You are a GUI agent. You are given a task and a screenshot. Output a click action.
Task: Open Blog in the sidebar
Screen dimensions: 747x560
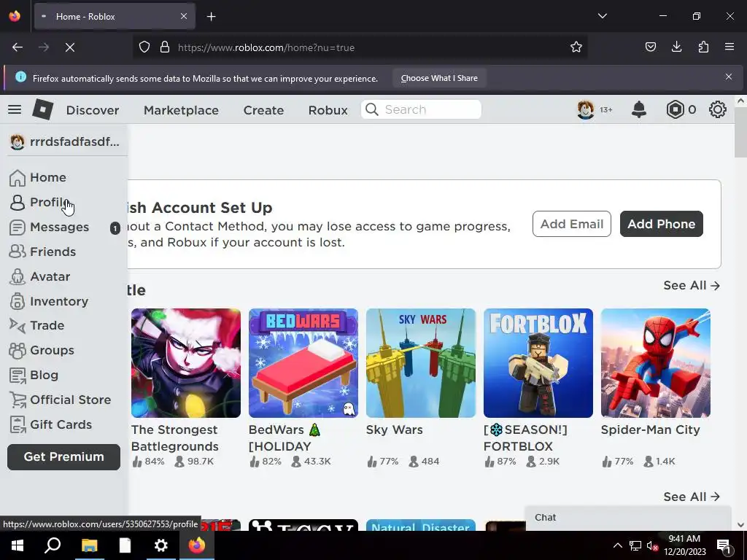(34, 376)
